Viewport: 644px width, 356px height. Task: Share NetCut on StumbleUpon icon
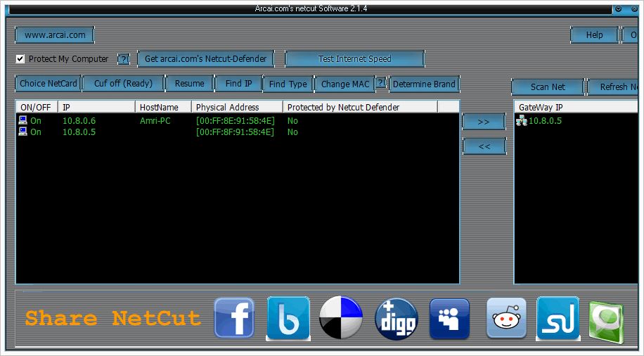click(x=558, y=319)
